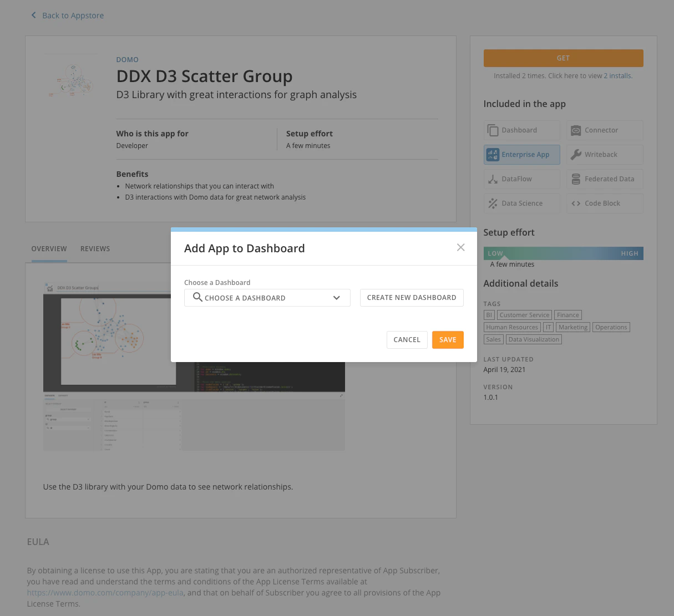
Task: Click the Marketing tag
Action: tap(573, 327)
